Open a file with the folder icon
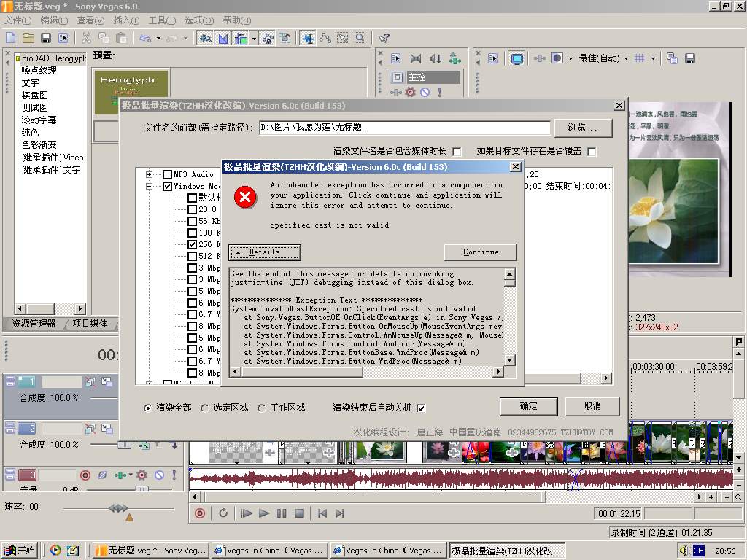This screenshot has width=747, height=560. point(28,38)
